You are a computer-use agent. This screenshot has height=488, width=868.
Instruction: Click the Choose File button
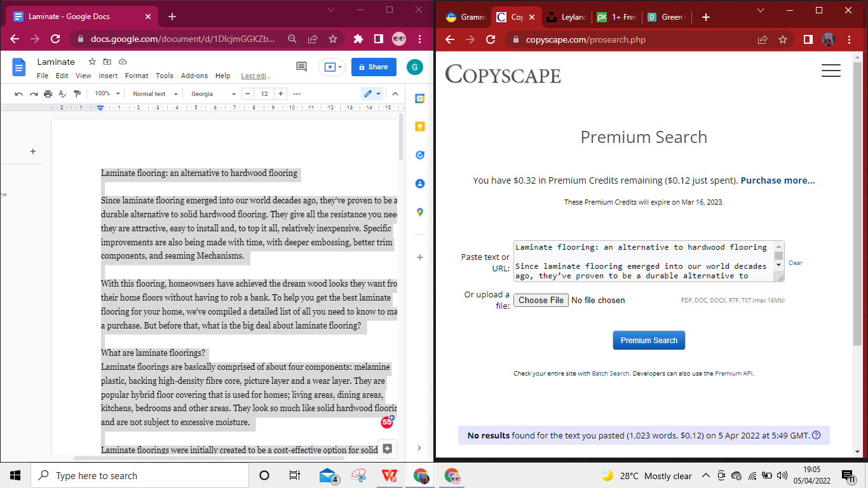pos(541,300)
